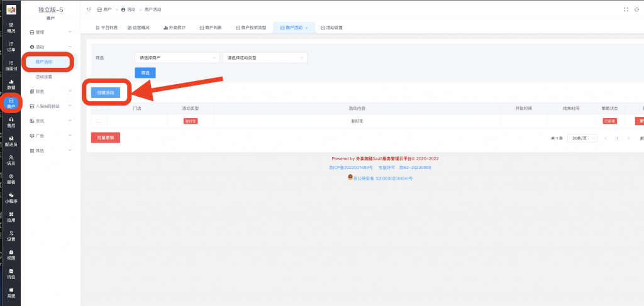Open the 苏公网安备 32030302001041号 link

pos(383,179)
